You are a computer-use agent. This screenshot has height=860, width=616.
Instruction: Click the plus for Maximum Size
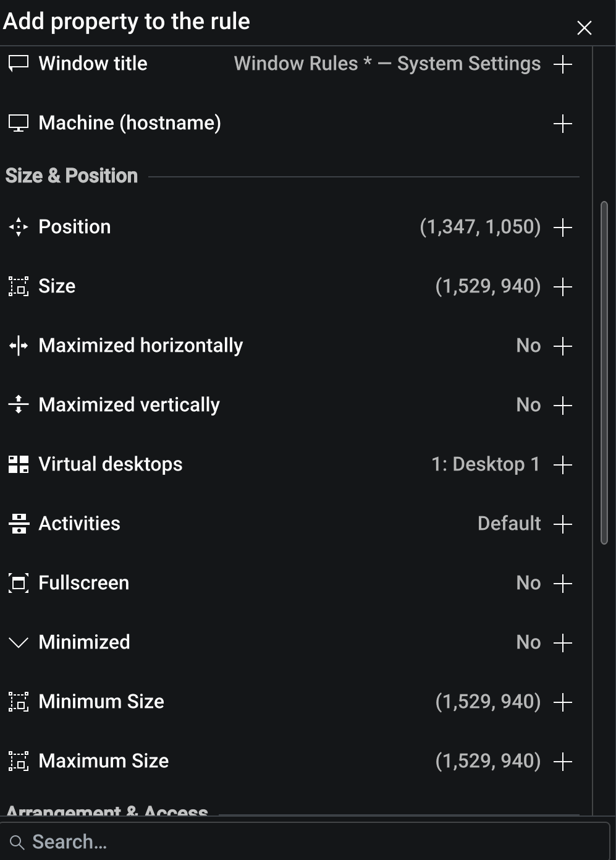tap(562, 762)
